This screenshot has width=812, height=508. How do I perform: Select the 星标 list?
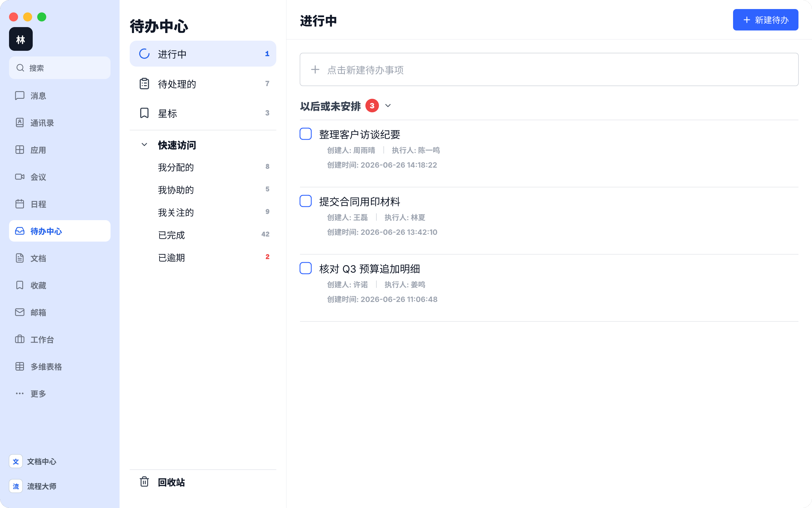(203, 113)
